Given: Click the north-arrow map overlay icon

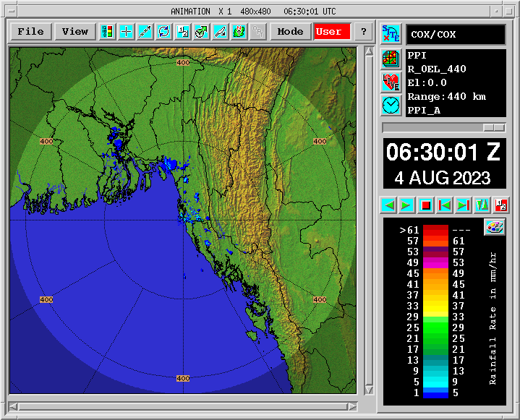Looking at the screenshot, I should coord(239,32).
